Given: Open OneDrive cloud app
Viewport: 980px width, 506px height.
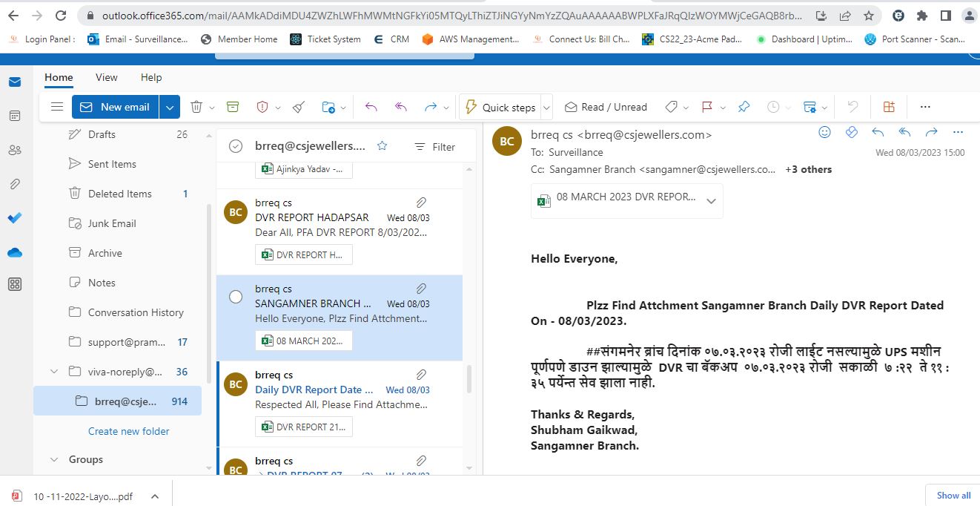Looking at the screenshot, I should click(15, 252).
